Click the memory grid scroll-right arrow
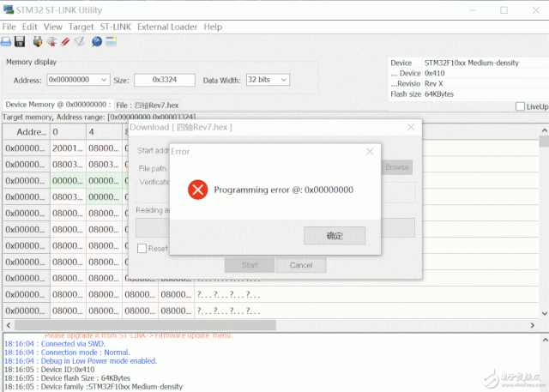 533,325
